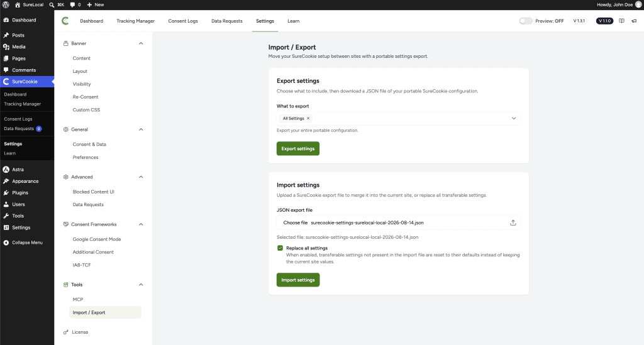Collapse the General section
This screenshot has width=644, height=345.
tap(141, 129)
